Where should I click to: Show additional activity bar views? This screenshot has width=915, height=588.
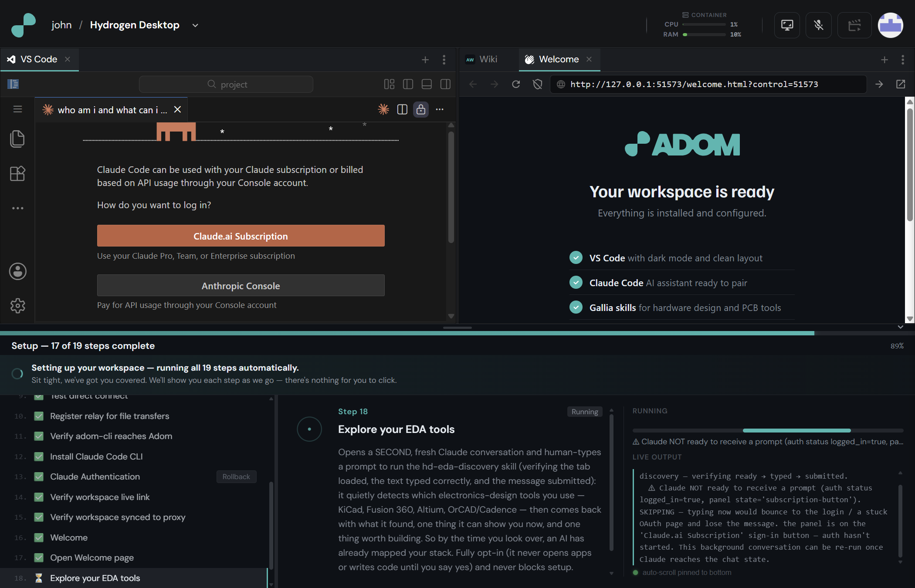click(17, 208)
